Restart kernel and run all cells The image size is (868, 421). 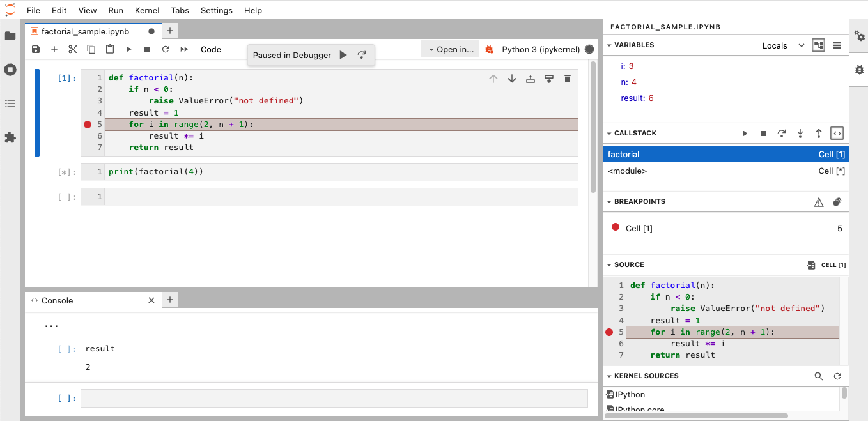[x=184, y=49]
